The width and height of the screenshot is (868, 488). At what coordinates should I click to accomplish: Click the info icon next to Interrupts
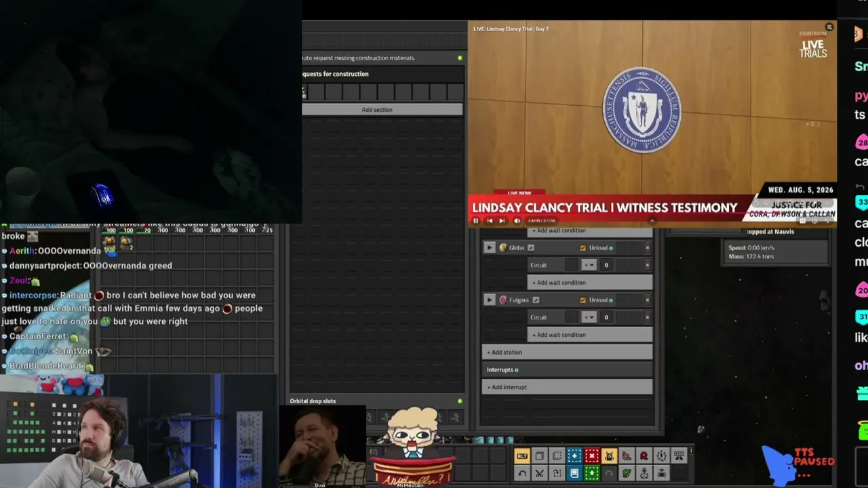[x=517, y=370]
